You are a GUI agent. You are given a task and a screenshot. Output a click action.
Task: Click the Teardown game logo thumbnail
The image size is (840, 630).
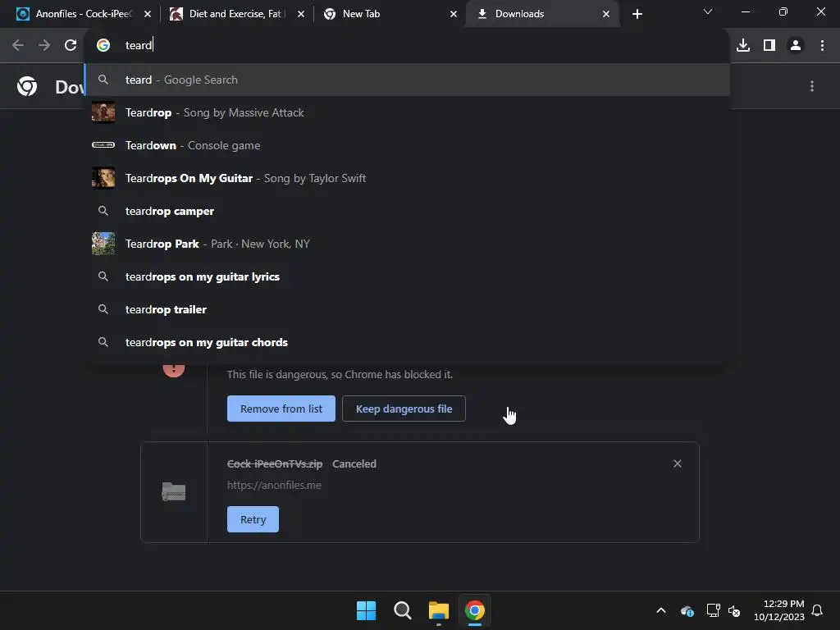pyautogui.click(x=103, y=145)
